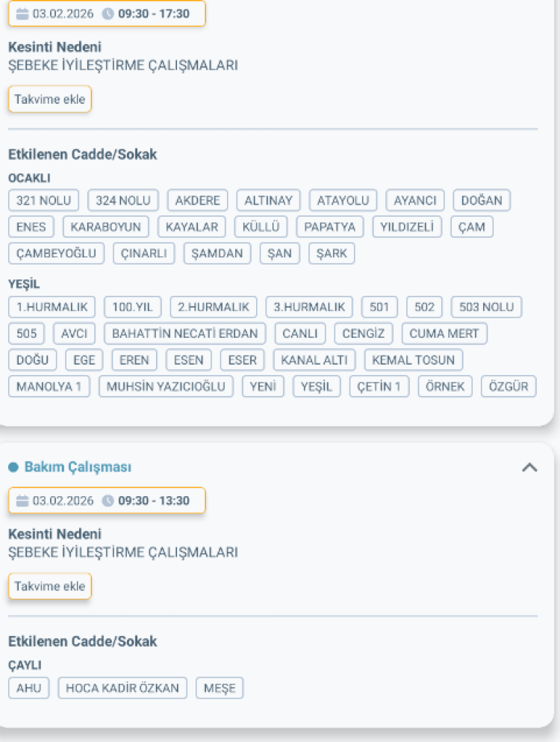The width and height of the screenshot is (560, 742).
Task: Collapse the Bakım Çalışması card chevron
Action: tap(529, 467)
